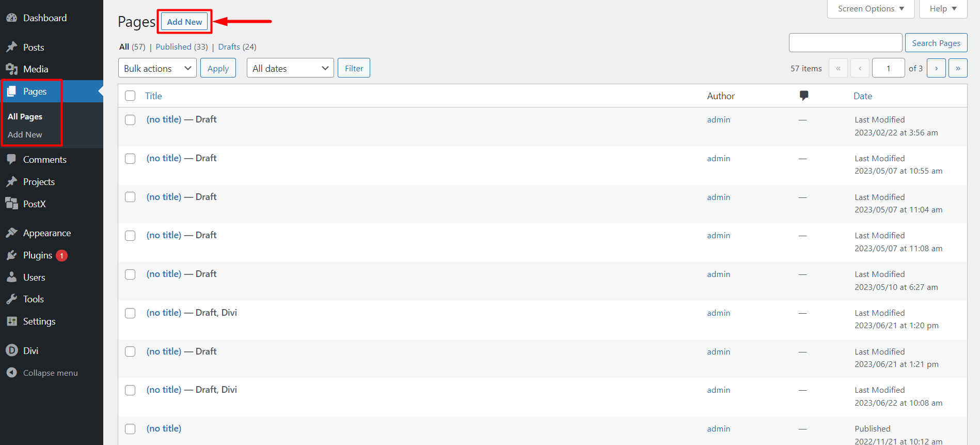Expand the All dates filter dropdown
The height and width of the screenshot is (445, 980).
[x=290, y=68]
